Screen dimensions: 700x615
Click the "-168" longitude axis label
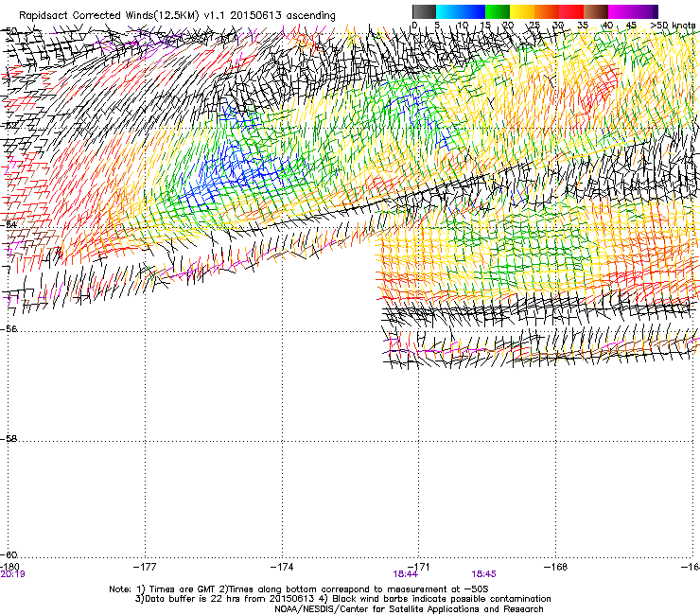(x=556, y=567)
